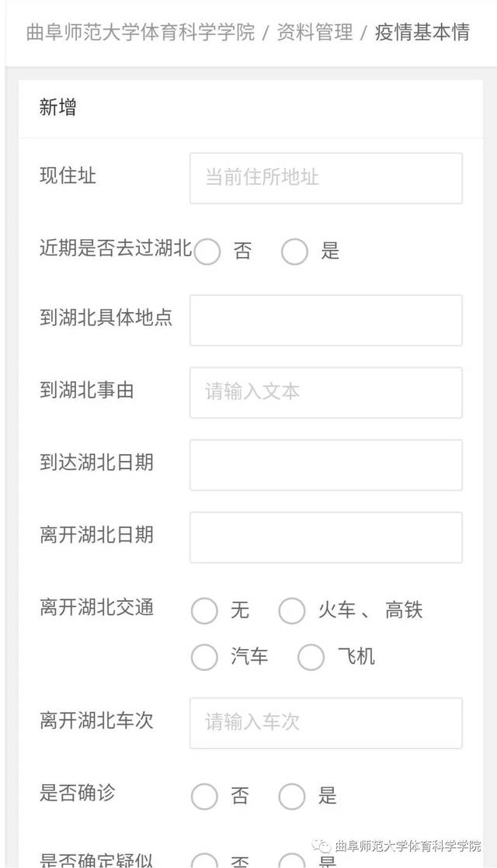Click the 现住址 address input field

pyautogui.click(x=325, y=178)
